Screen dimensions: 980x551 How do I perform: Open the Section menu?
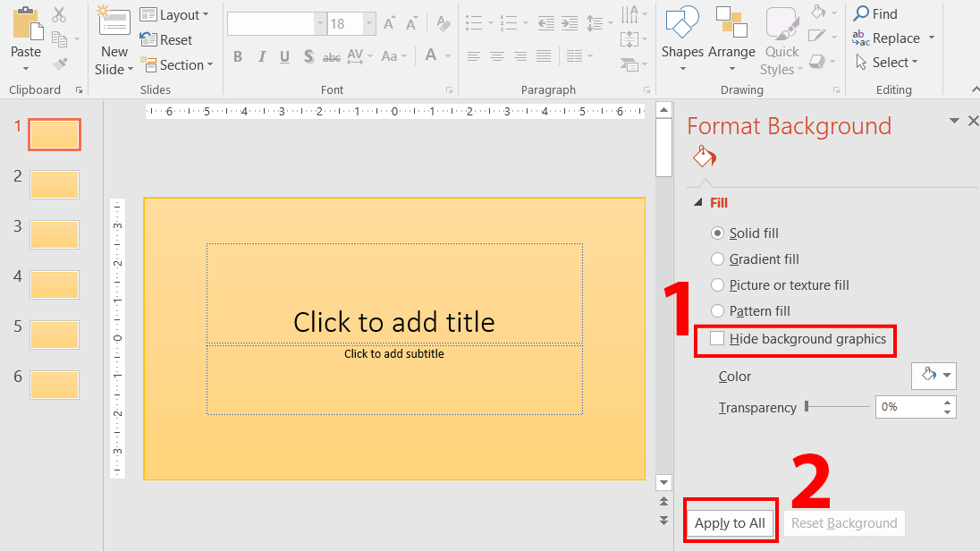(x=177, y=64)
